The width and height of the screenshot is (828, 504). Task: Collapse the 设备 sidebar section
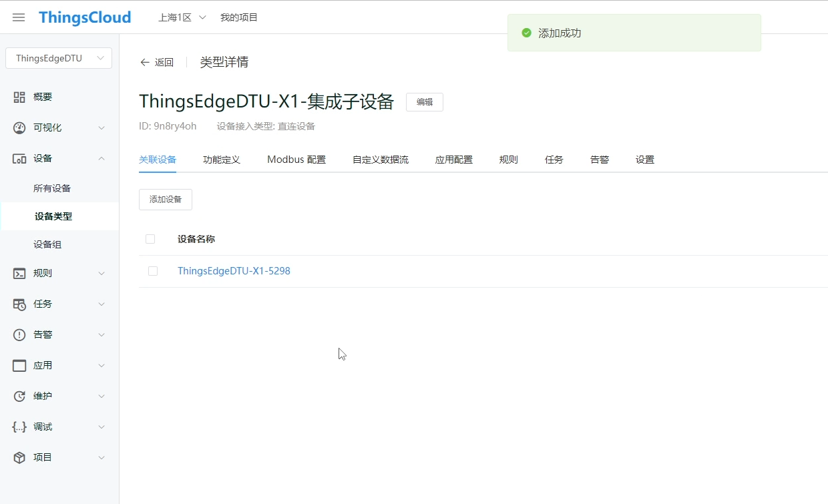click(101, 158)
